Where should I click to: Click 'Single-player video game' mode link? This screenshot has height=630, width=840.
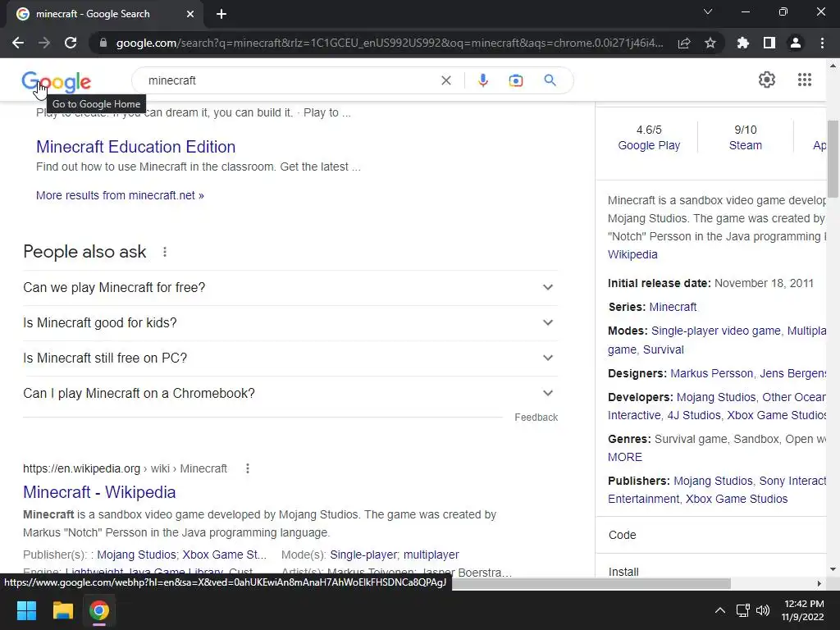[x=715, y=331]
